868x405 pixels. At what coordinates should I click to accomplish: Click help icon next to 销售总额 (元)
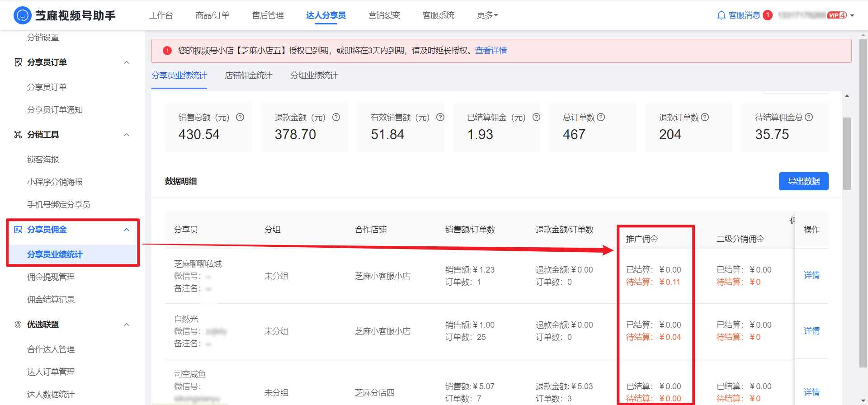click(x=240, y=117)
